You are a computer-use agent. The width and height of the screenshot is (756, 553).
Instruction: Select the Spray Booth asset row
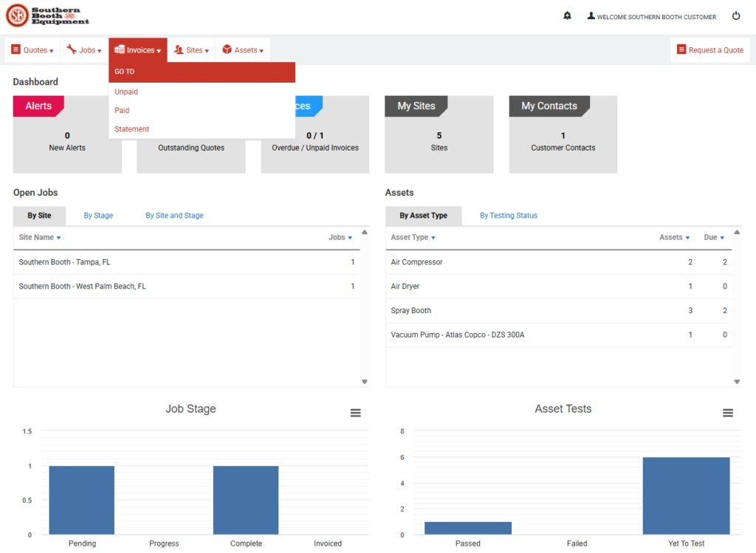(x=558, y=311)
